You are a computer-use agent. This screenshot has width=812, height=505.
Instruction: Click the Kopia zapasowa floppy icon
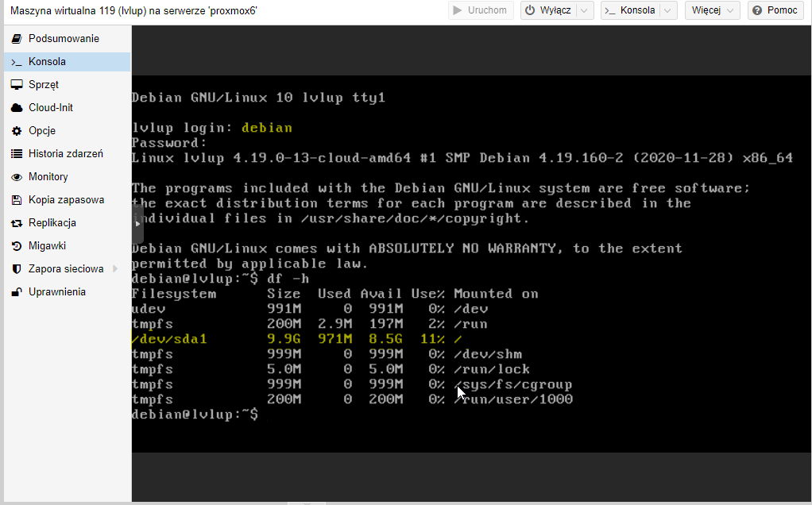pyautogui.click(x=17, y=200)
